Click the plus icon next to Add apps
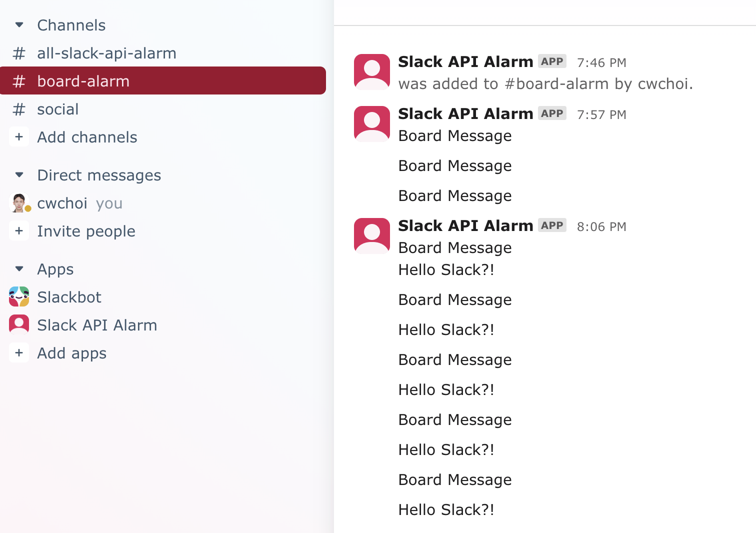756x533 pixels. [19, 353]
